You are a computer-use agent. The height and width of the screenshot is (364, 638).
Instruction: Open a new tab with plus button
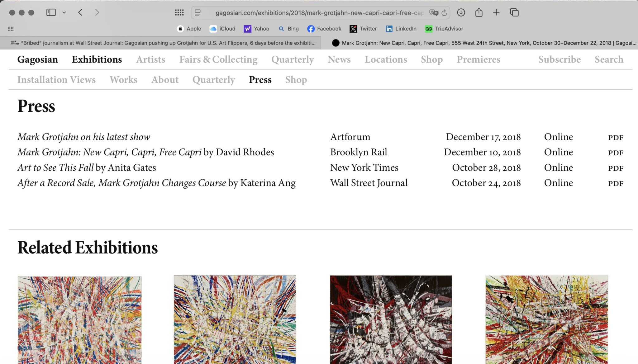[x=496, y=12]
